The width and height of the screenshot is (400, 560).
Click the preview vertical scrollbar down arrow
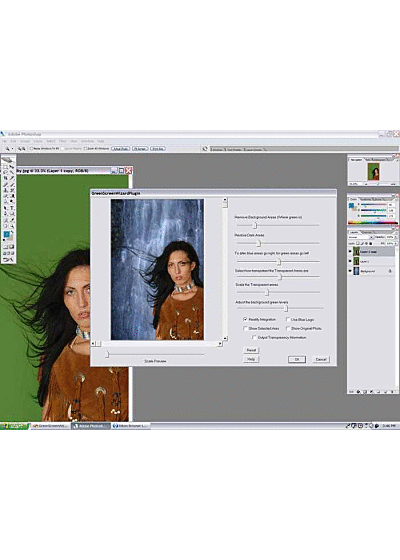(225, 338)
